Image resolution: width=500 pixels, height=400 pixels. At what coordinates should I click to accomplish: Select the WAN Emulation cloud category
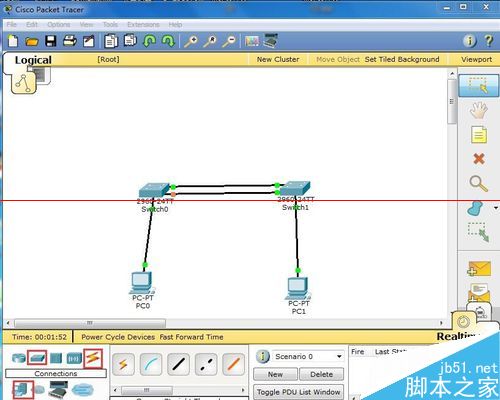(40, 389)
